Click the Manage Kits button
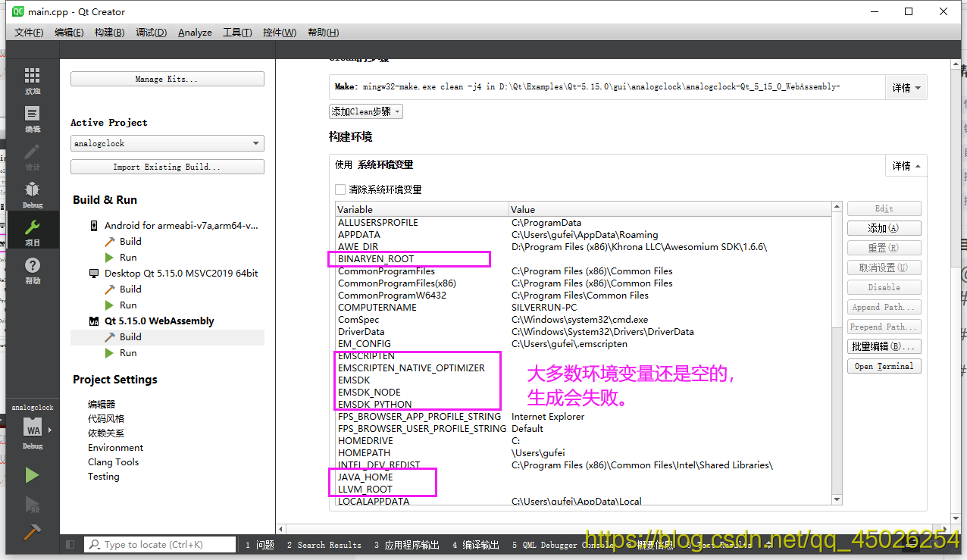 167,78
